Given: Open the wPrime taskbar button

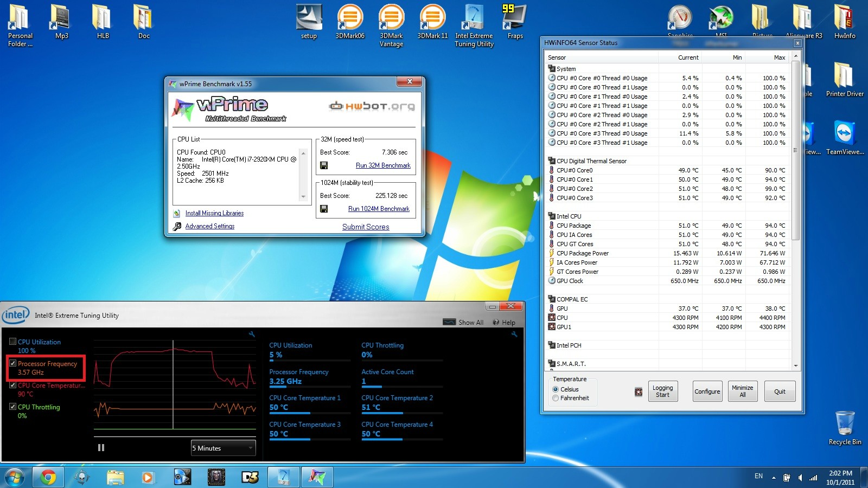Looking at the screenshot, I should click(x=317, y=477).
